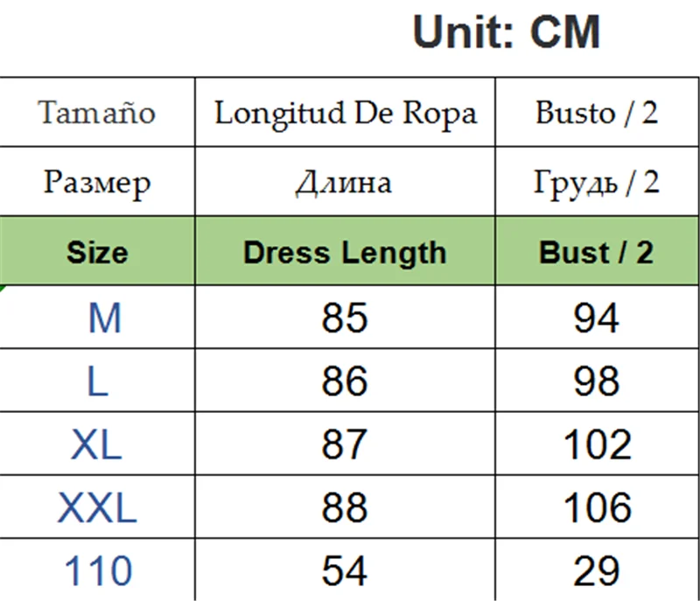
Task: Click the XL size label
Action: tap(96, 445)
